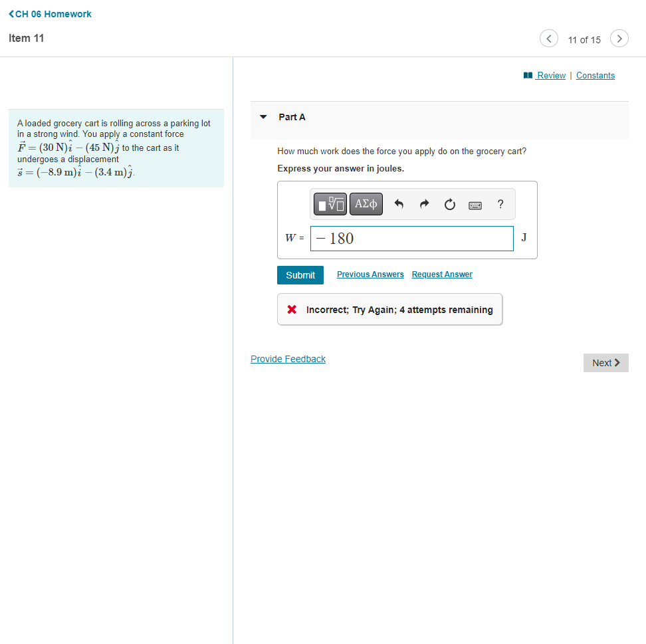Go to next item with right arrow
This screenshot has width=646, height=644.
[619, 39]
